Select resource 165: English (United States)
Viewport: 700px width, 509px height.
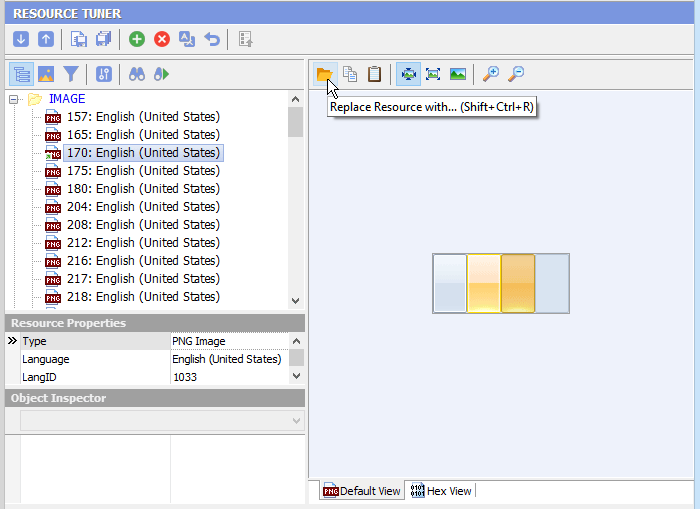(x=143, y=134)
